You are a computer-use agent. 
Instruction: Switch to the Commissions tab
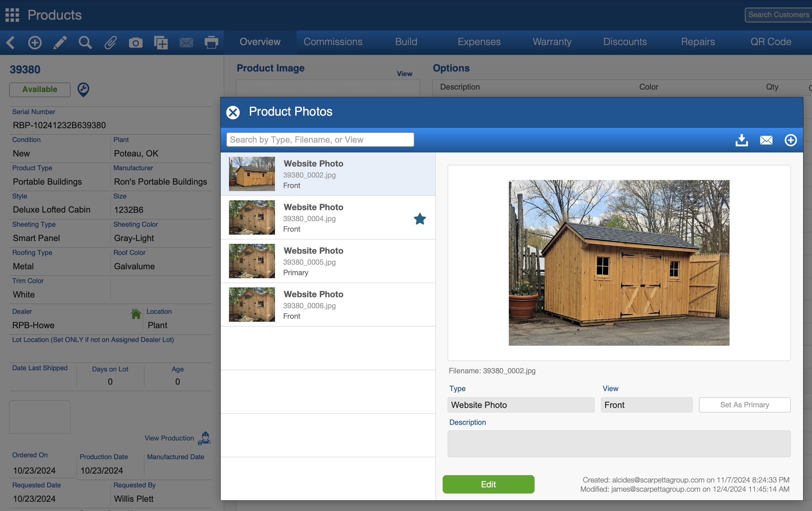(333, 42)
